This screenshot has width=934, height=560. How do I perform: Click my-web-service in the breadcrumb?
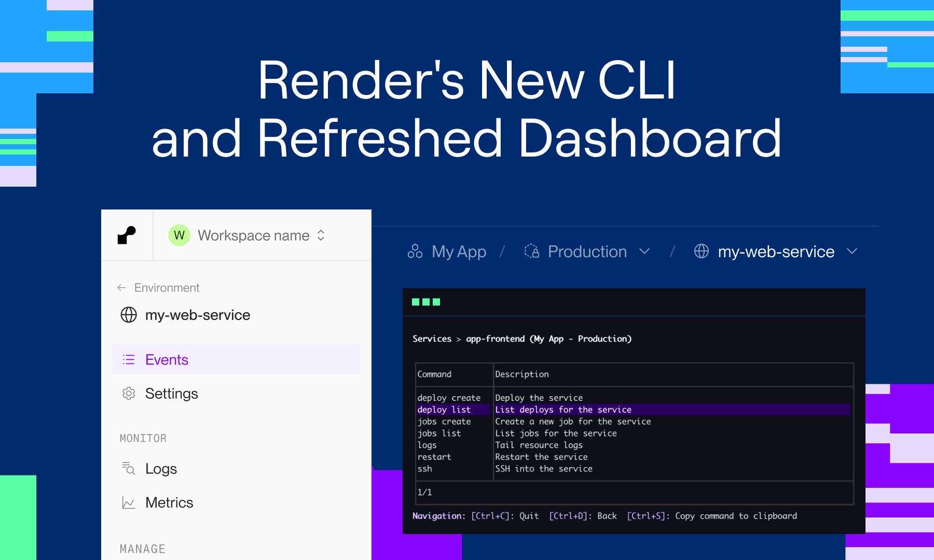point(776,251)
